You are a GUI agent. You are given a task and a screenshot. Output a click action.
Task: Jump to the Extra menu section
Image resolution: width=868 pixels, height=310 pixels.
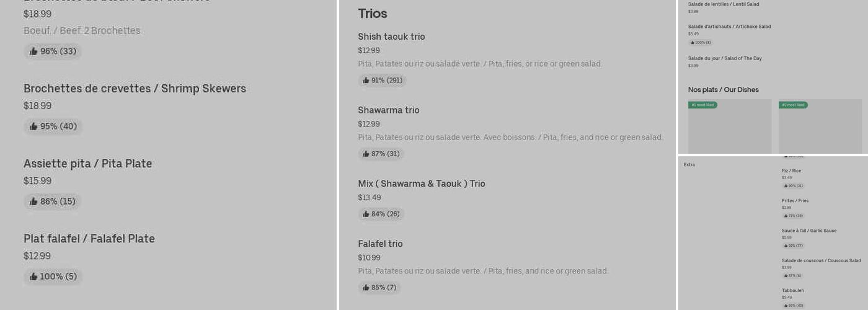click(x=689, y=165)
